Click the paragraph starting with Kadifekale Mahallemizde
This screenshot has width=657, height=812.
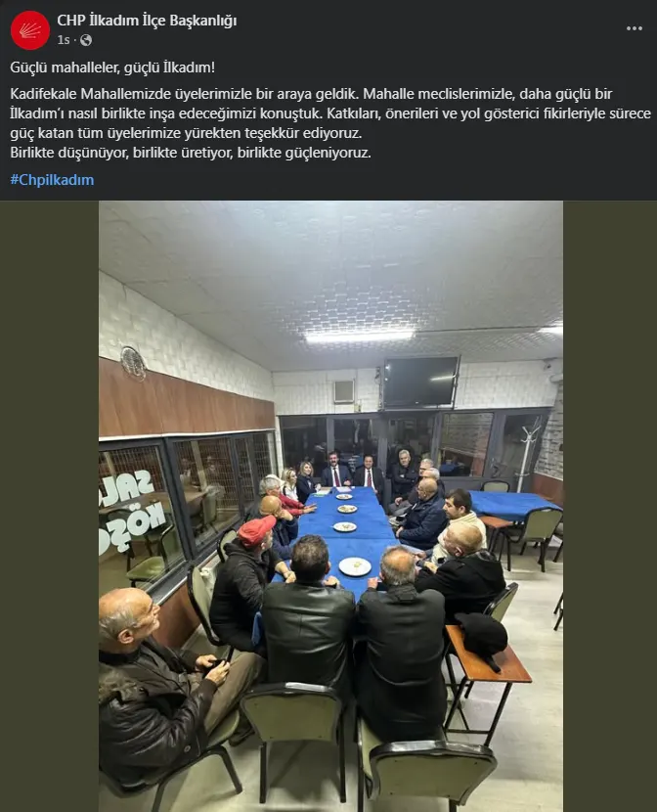pyautogui.click(x=330, y=113)
